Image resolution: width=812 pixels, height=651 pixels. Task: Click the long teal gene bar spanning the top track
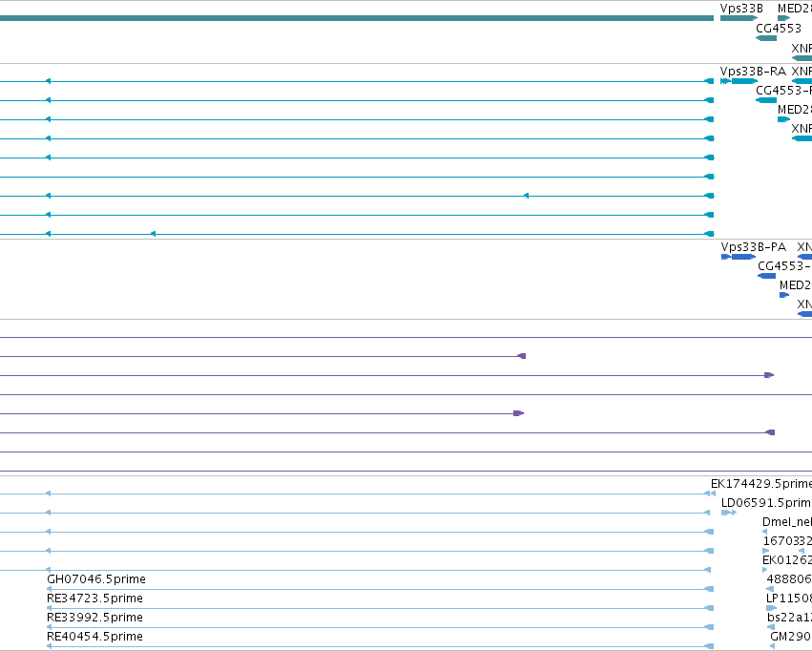357,18
